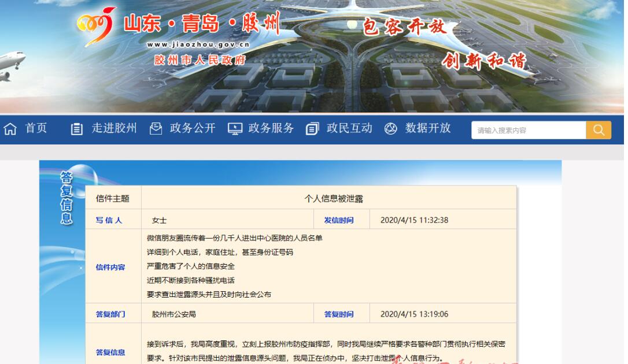Click the 答复信息 row label in table

point(110,352)
